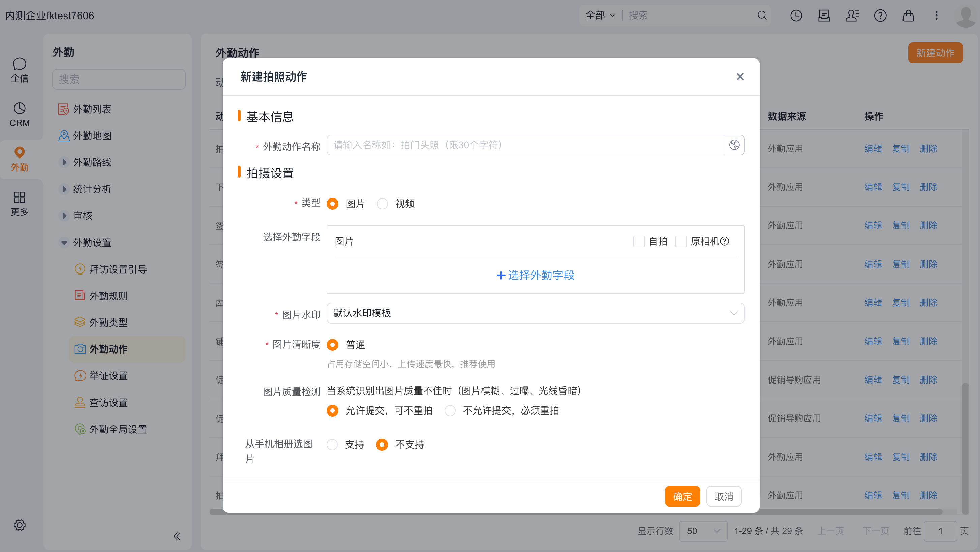Expand 审核 tree item
This screenshot has width=980, height=552.
point(64,216)
